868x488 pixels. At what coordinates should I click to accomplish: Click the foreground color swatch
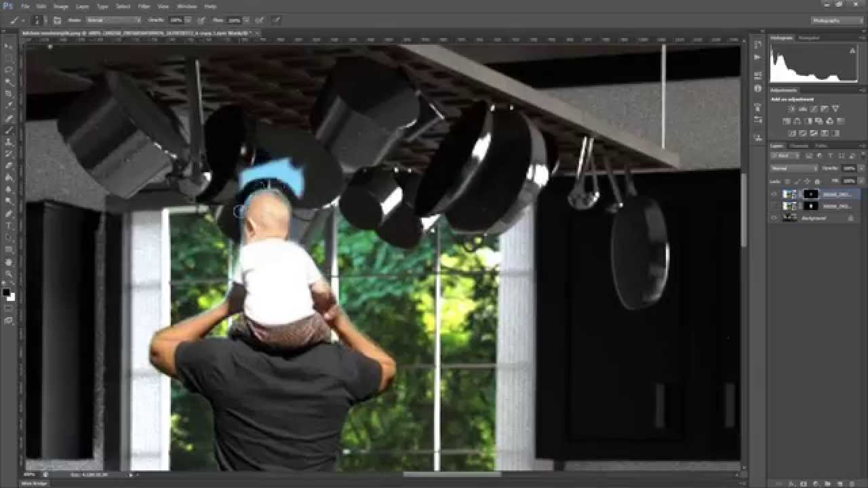tap(7, 292)
